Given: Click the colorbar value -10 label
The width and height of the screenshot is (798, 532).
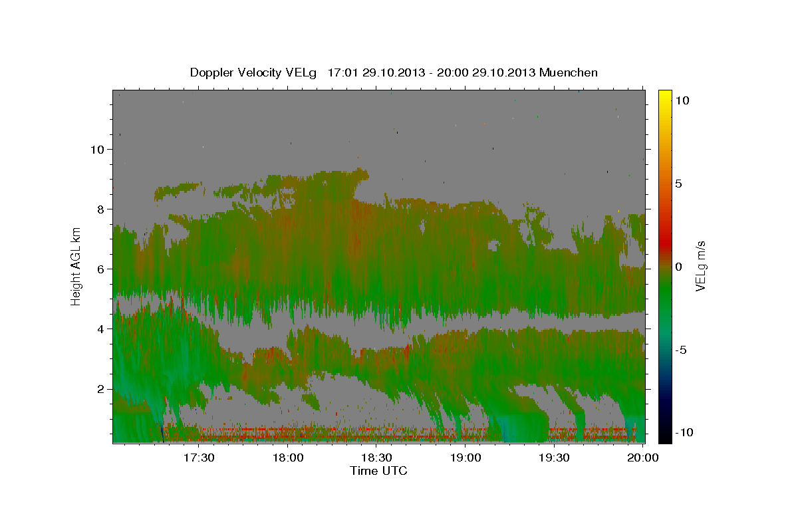Looking at the screenshot, I should (684, 433).
